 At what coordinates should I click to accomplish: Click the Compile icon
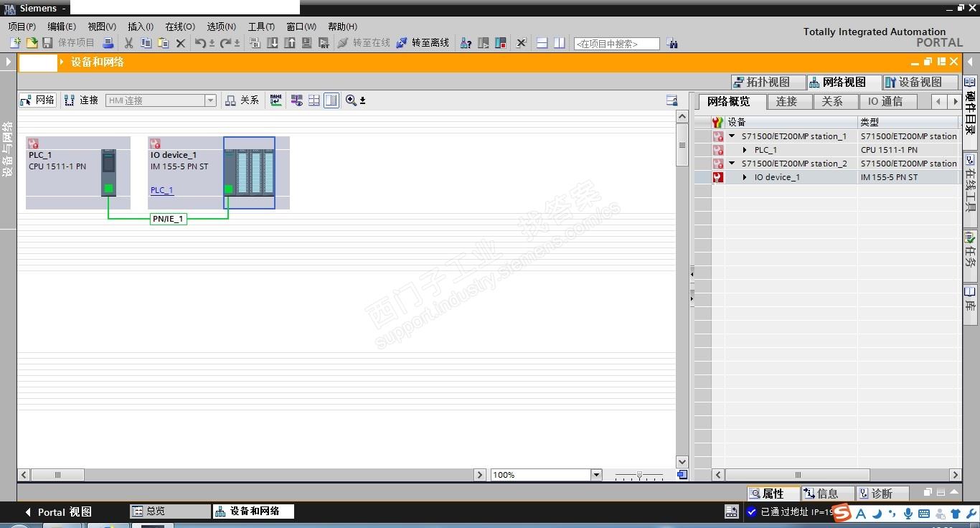255,43
